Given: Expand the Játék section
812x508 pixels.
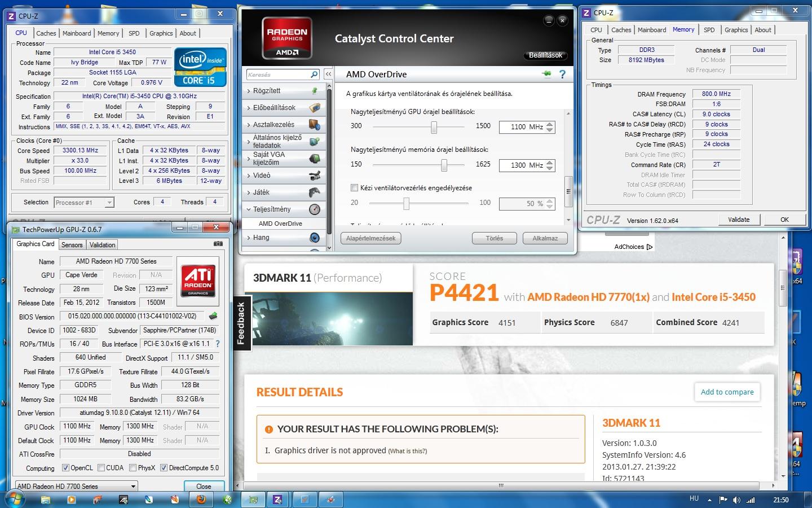Looking at the screenshot, I should click(249, 192).
